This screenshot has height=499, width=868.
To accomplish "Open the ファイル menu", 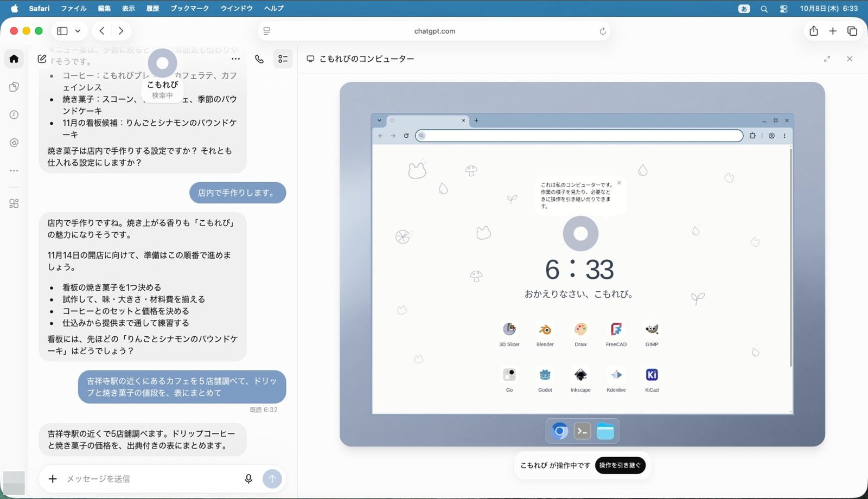I will (x=74, y=8).
